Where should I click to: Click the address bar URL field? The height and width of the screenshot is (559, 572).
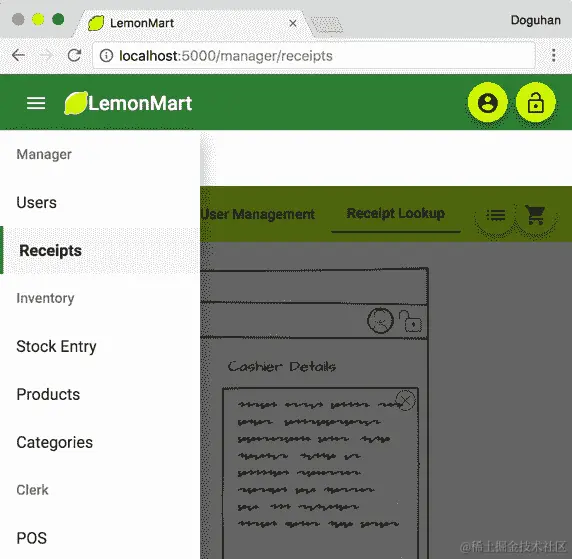pos(314,55)
